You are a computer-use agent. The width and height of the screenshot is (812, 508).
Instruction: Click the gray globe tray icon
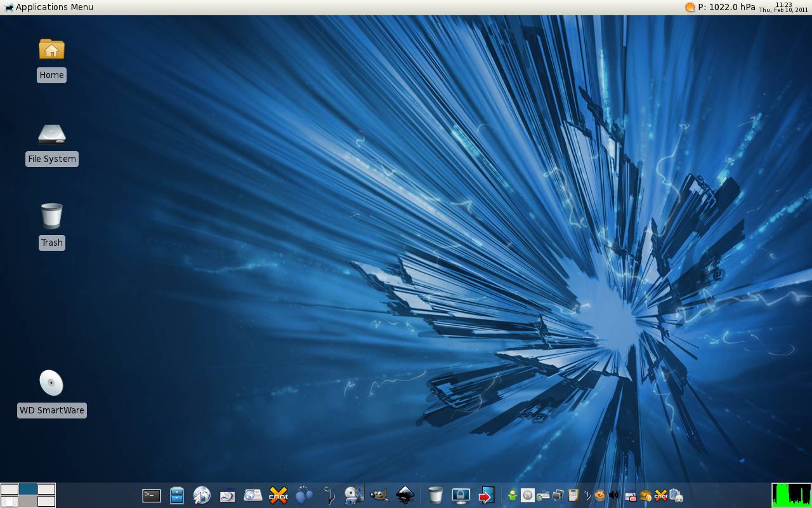coord(528,495)
